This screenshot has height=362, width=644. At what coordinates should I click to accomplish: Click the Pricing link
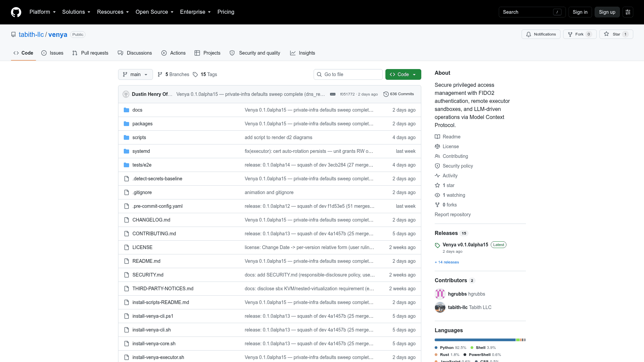point(226,12)
